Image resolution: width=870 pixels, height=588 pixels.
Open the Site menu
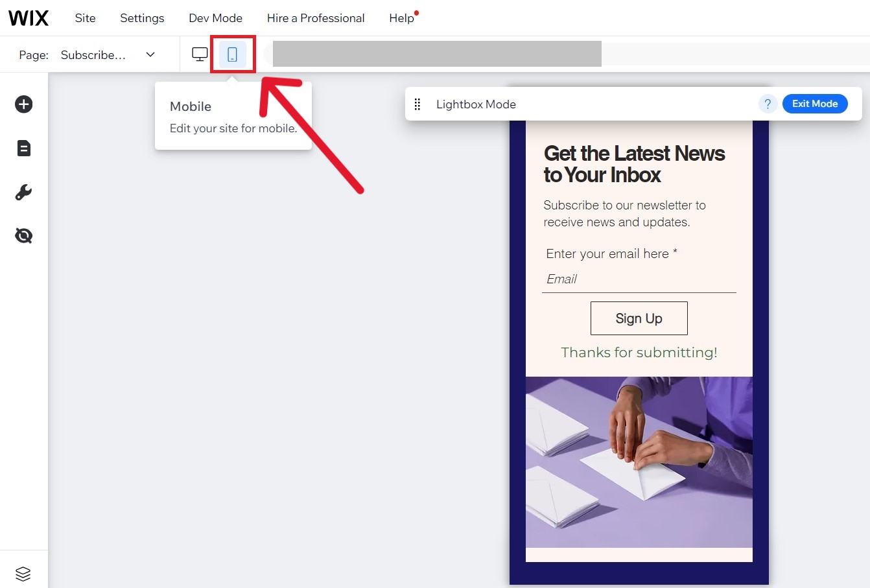tap(85, 18)
